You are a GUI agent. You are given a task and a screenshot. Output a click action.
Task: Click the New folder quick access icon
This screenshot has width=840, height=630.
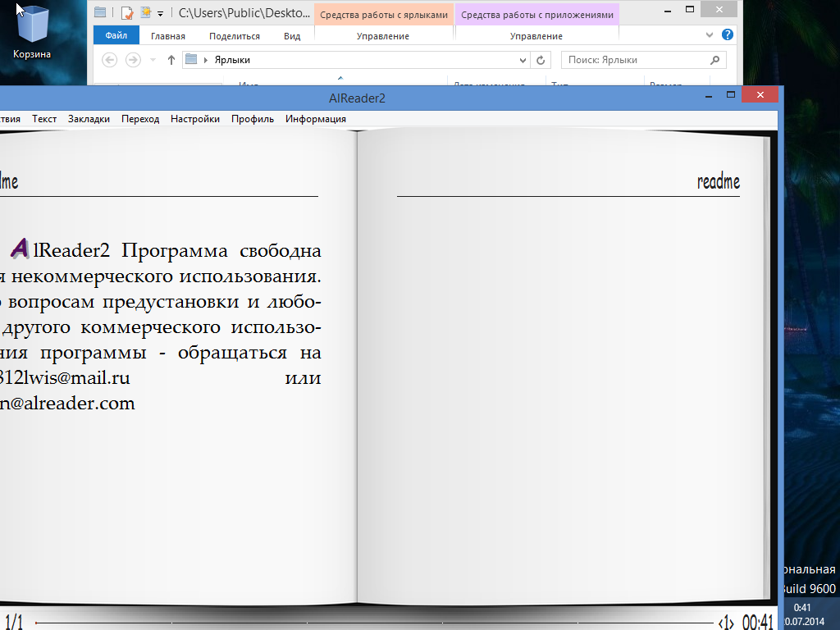point(145,13)
